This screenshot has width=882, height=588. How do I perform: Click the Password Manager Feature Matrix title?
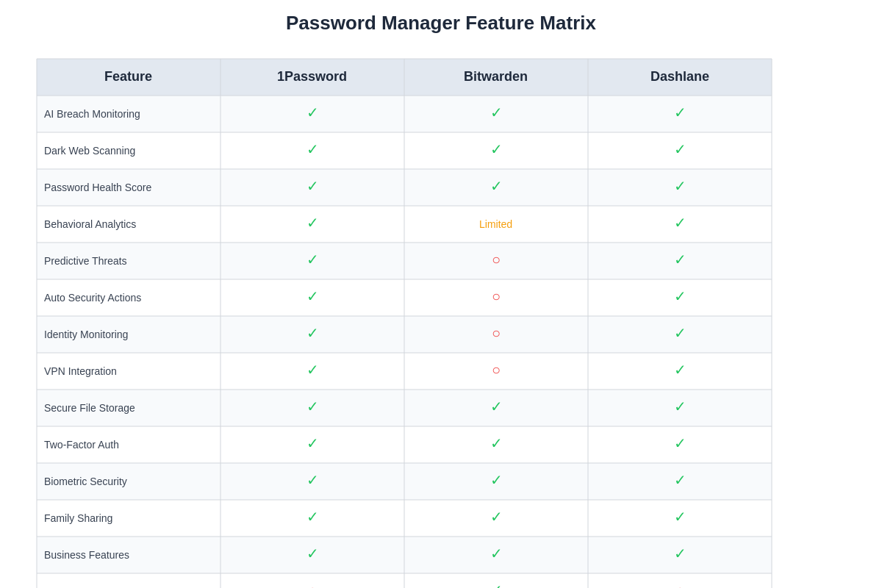[x=440, y=23]
